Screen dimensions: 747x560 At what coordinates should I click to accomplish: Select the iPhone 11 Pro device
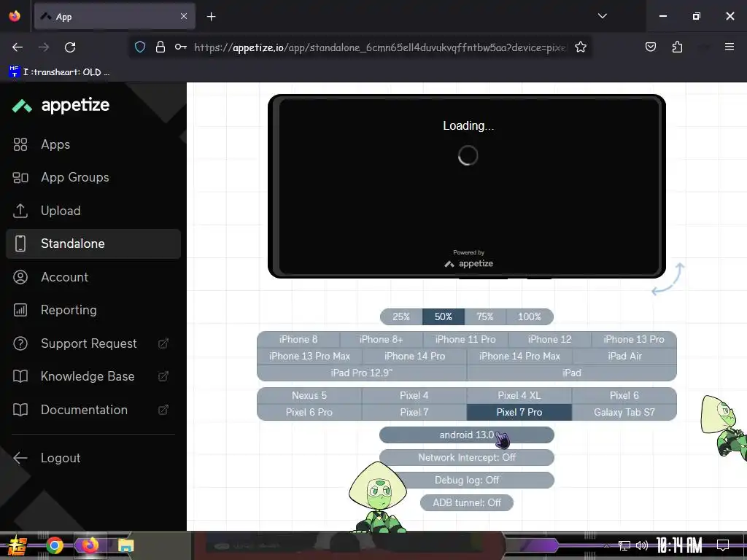465,340
